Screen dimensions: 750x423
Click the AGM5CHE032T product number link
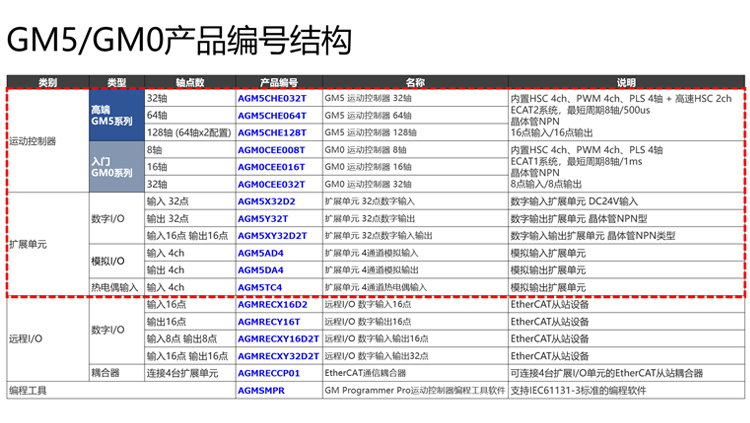271,100
